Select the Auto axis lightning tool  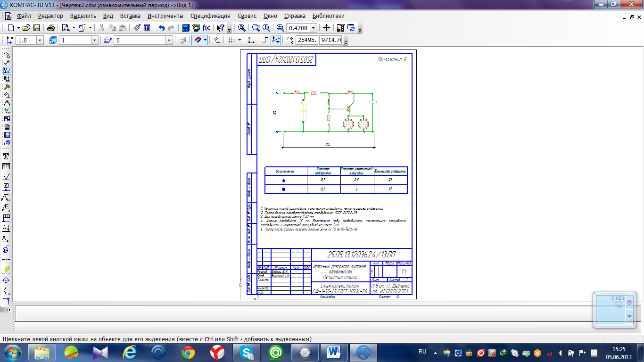[x=7, y=270]
